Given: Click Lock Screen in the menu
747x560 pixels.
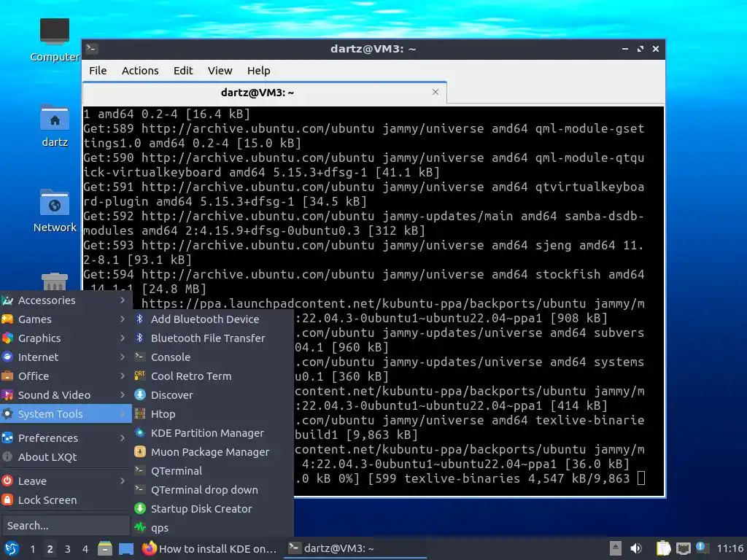Looking at the screenshot, I should (65, 500).
